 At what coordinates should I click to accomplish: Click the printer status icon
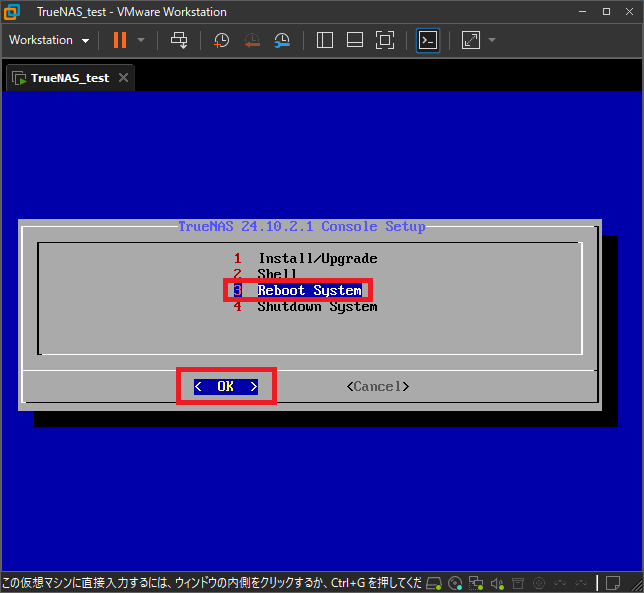pyautogui.click(x=518, y=583)
